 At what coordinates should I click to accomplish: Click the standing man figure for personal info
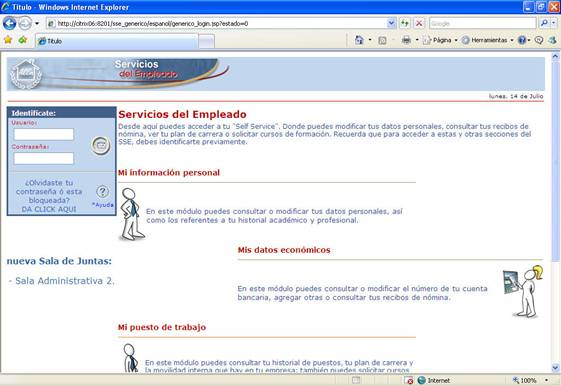131,214
